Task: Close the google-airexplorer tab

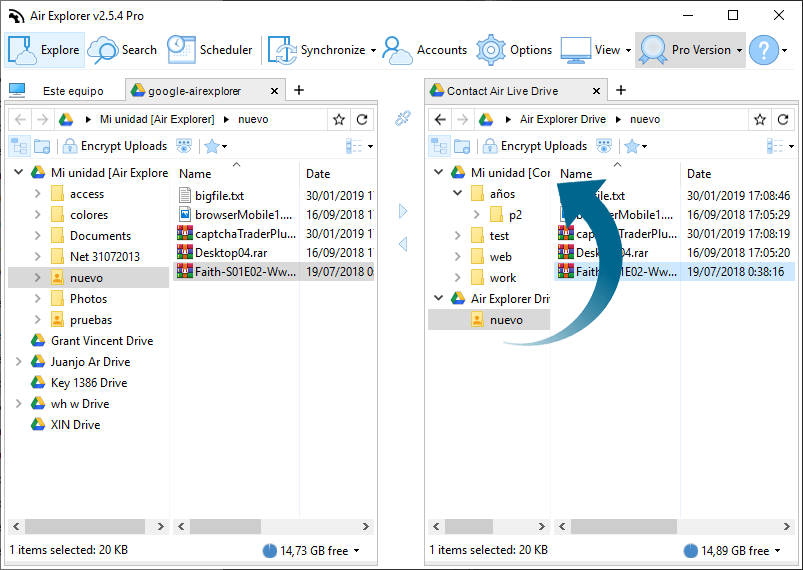Action: click(274, 91)
